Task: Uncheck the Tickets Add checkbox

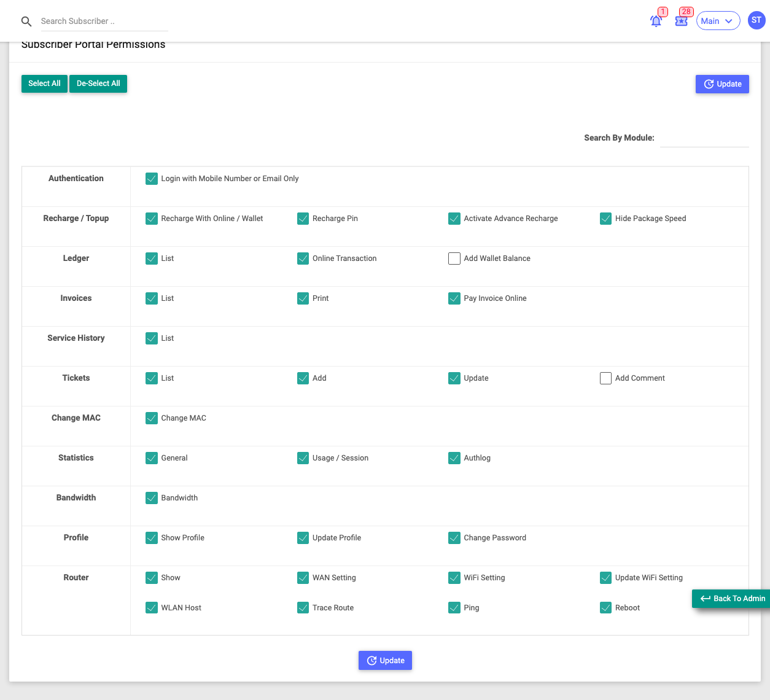Action: (x=303, y=378)
